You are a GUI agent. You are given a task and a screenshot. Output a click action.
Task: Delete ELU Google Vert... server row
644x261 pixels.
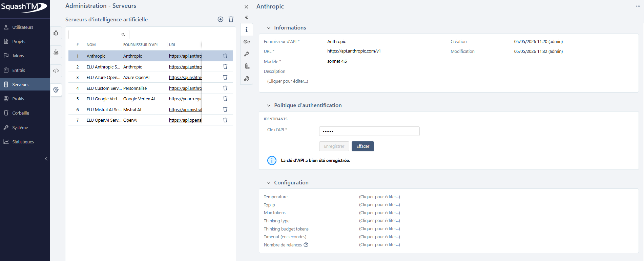click(225, 99)
